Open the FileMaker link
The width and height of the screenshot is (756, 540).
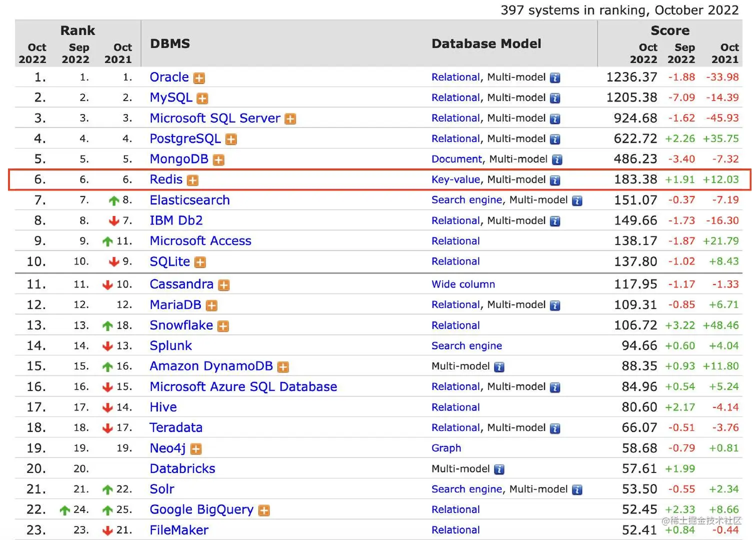point(179,530)
